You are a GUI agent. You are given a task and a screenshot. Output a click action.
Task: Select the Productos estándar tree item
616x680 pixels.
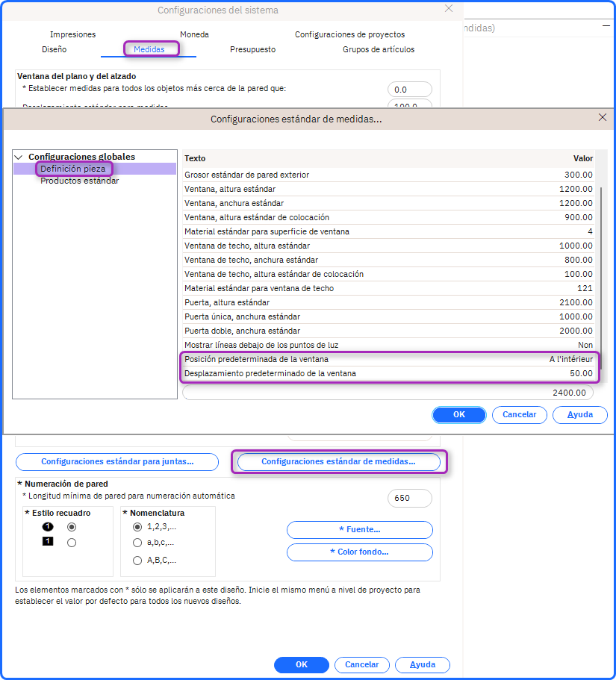point(79,181)
